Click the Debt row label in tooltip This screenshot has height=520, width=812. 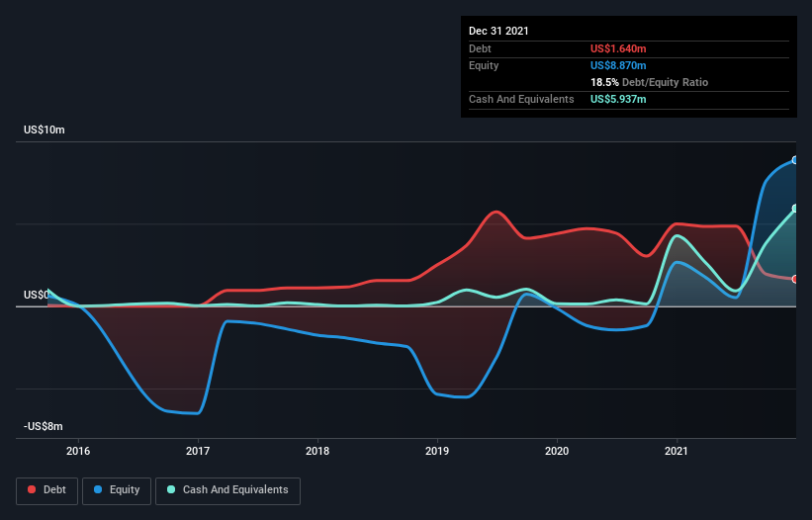point(480,48)
